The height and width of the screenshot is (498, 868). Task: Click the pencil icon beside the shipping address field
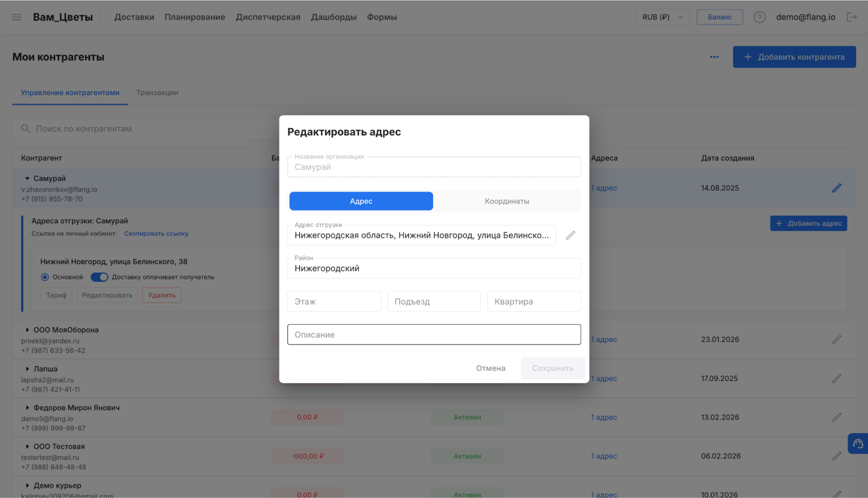(570, 235)
